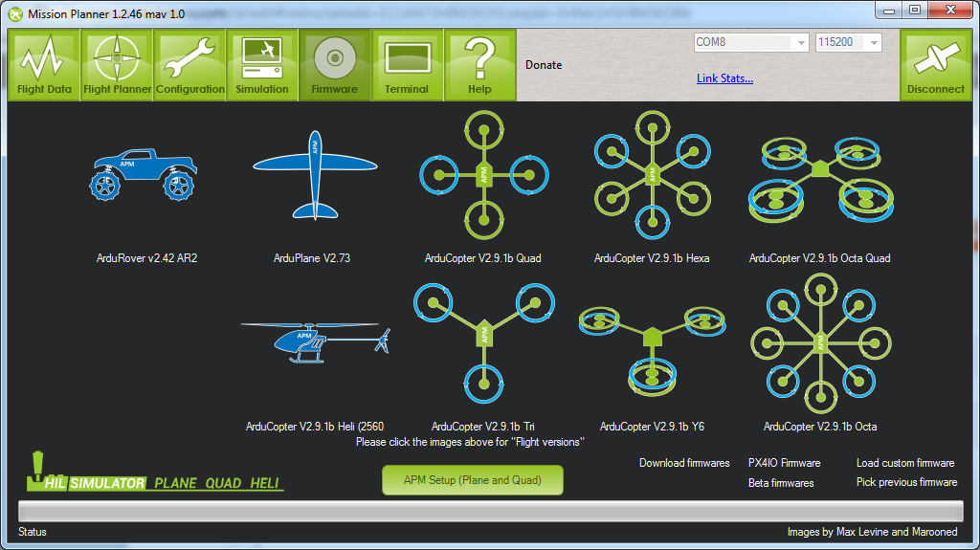Select the ArduCopter Tri frame image

[x=483, y=343]
